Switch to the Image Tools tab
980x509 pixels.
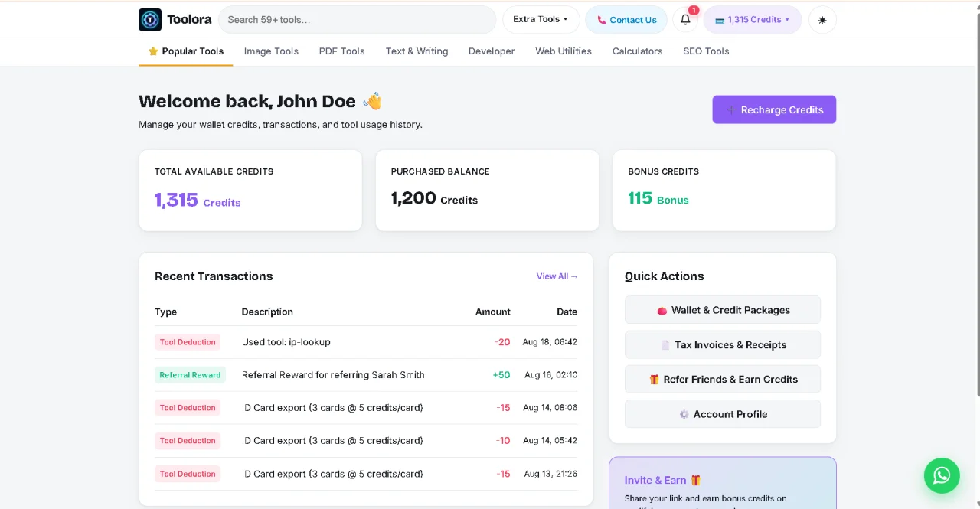click(x=271, y=51)
